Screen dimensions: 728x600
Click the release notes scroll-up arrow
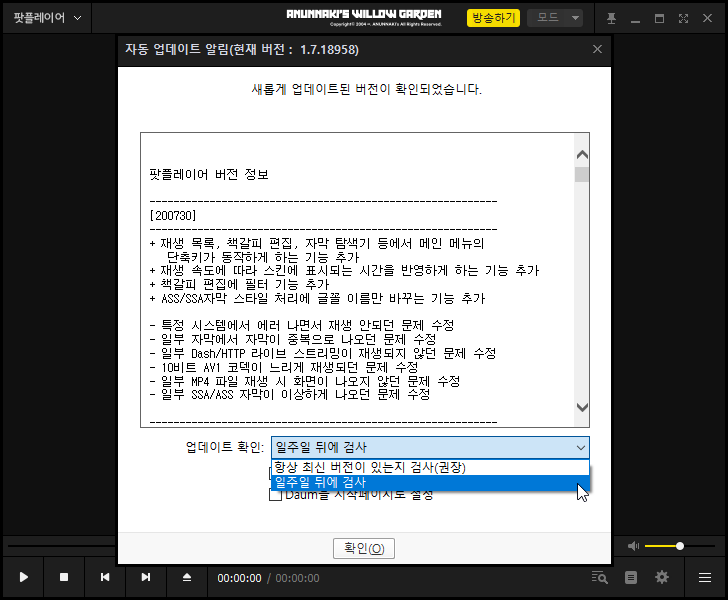pos(582,155)
